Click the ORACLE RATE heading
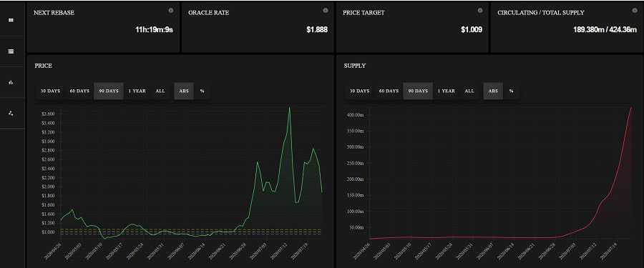Screen dimensions: 644x268 209,13
